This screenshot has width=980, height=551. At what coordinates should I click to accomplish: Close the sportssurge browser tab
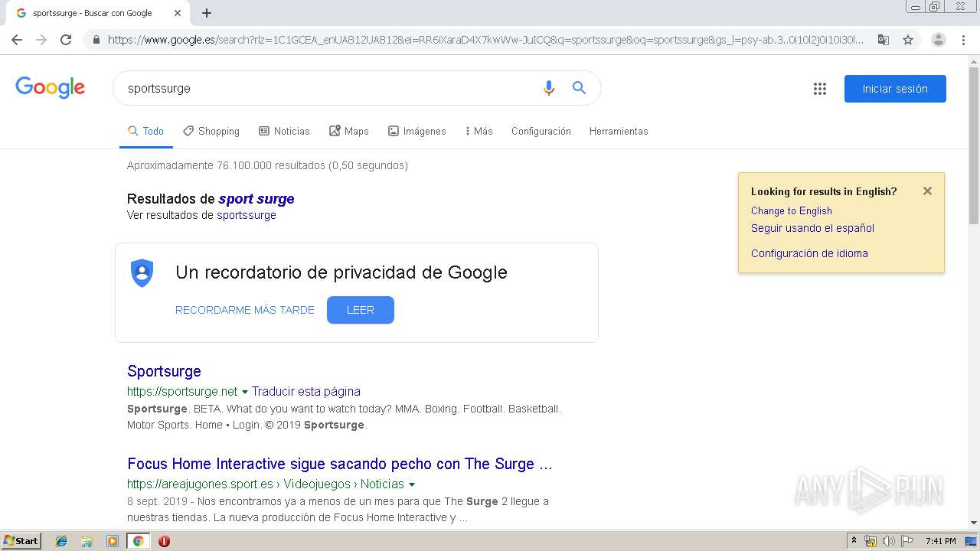pos(178,13)
